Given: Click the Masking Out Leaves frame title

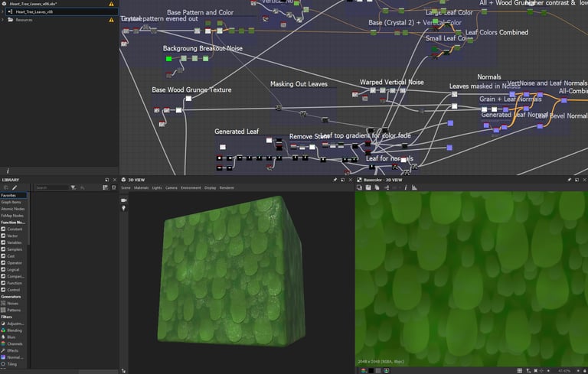Looking at the screenshot, I should pyautogui.click(x=299, y=84).
